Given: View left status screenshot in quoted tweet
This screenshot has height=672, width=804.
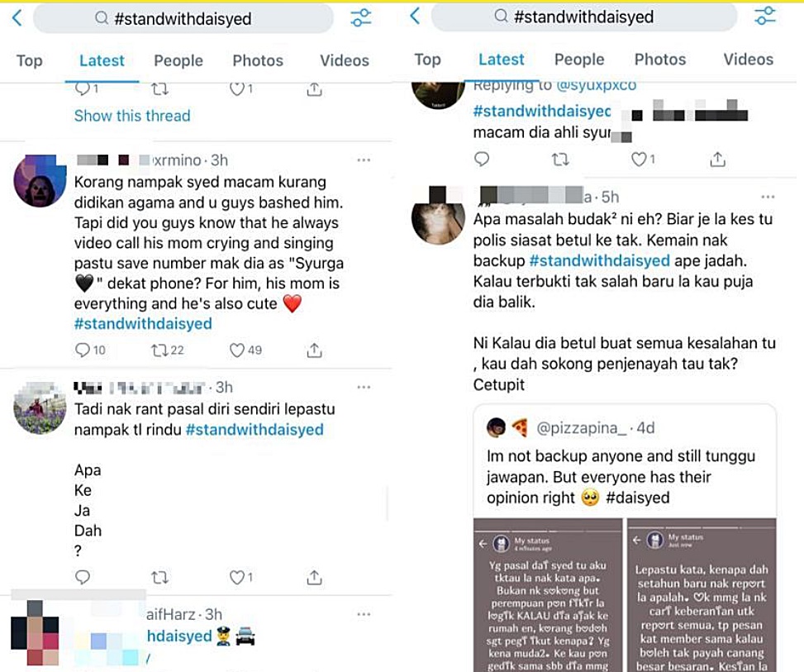Looking at the screenshot, I should click(548, 595).
